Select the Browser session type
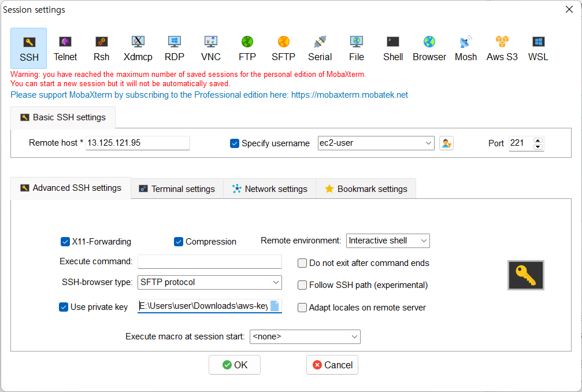This screenshot has height=392, width=582. click(x=429, y=48)
